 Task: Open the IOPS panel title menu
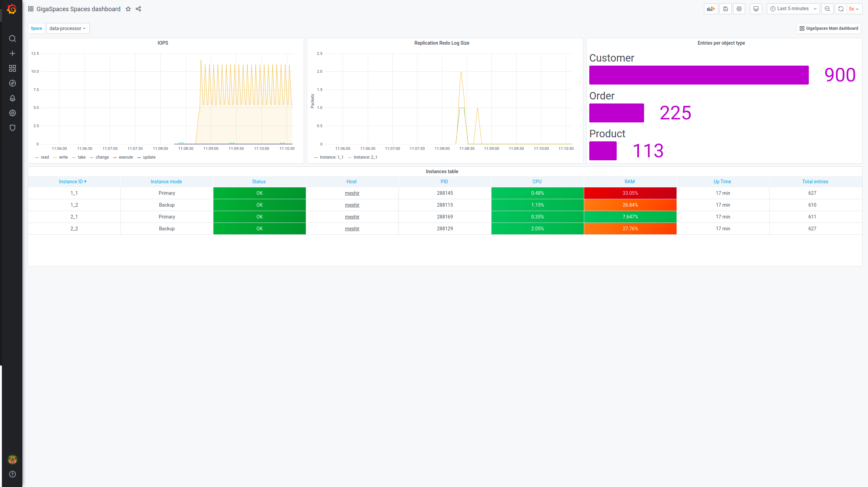pyautogui.click(x=163, y=43)
